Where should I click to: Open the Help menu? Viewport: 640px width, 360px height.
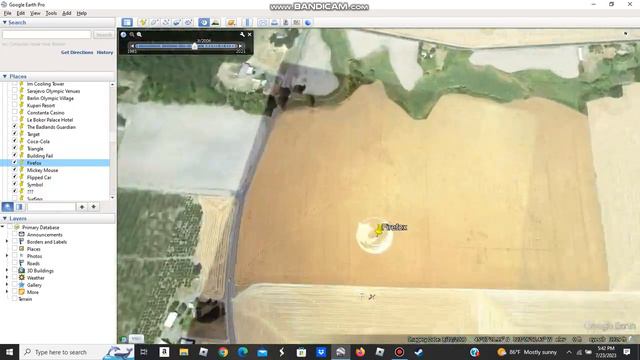[82, 13]
